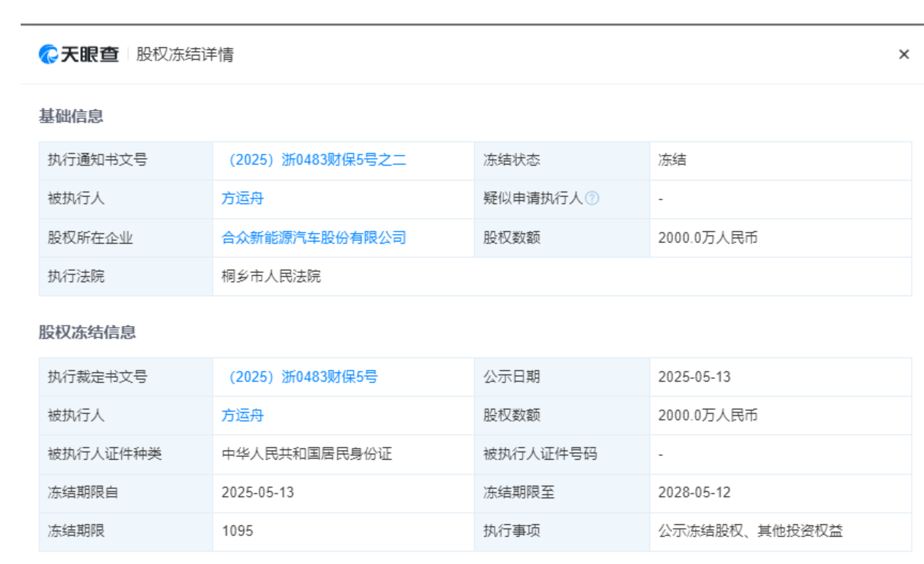Click the 冻结期限自 label
The width and height of the screenshot is (924, 564).
point(83,492)
